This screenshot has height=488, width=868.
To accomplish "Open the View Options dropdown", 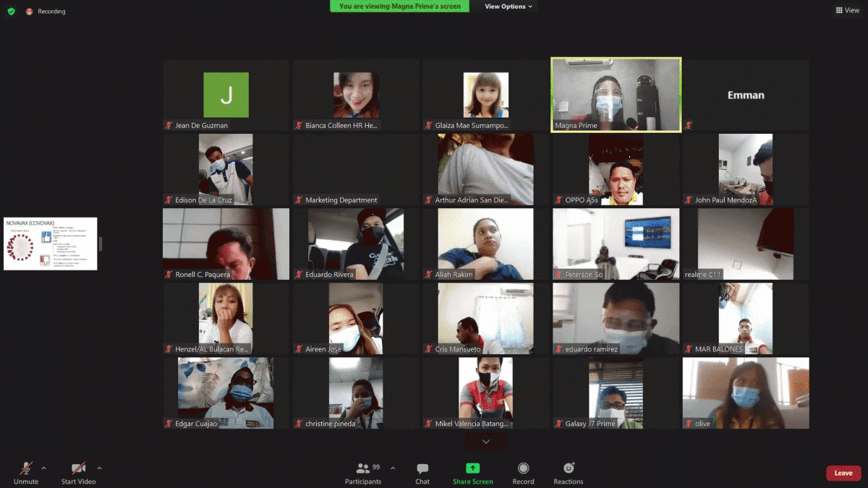I will pyautogui.click(x=509, y=7).
